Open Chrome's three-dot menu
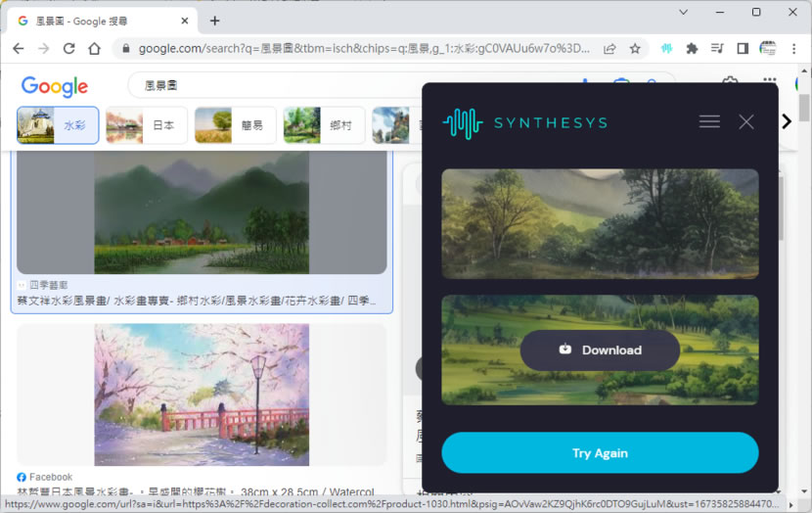Viewport: 812px width, 513px height. (x=793, y=48)
